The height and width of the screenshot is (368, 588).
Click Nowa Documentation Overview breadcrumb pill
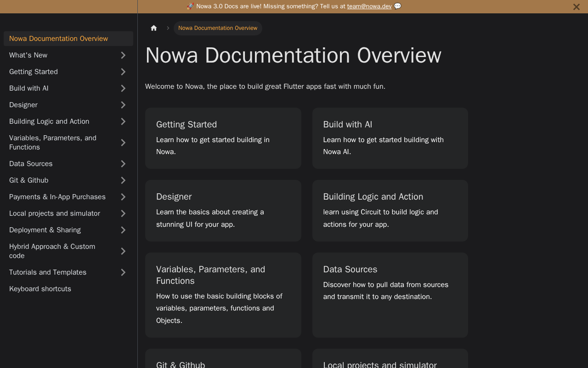(218, 28)
